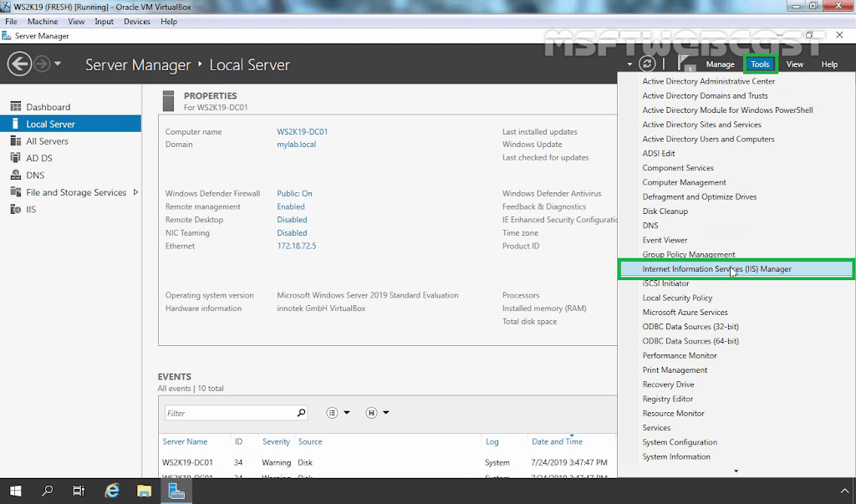Toggle Remote Desktop from Disabled state
The image size is (856, 504).
point(292,219)
